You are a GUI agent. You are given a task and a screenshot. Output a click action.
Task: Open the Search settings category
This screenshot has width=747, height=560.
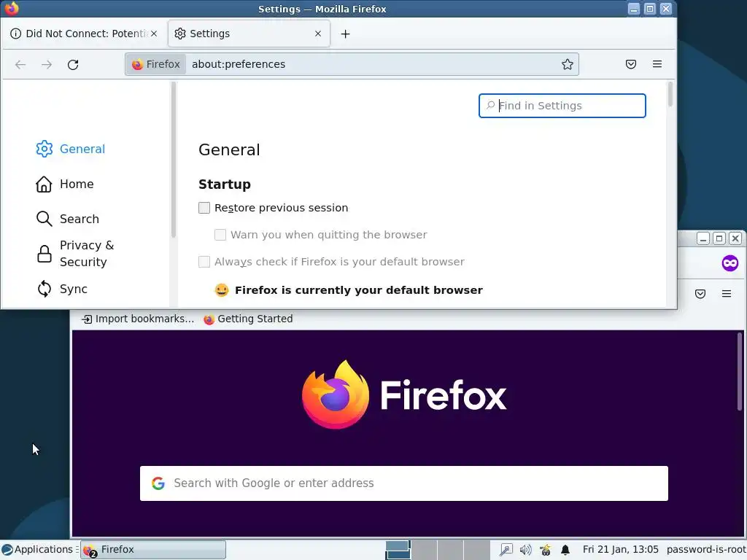[x=68, y=219]
